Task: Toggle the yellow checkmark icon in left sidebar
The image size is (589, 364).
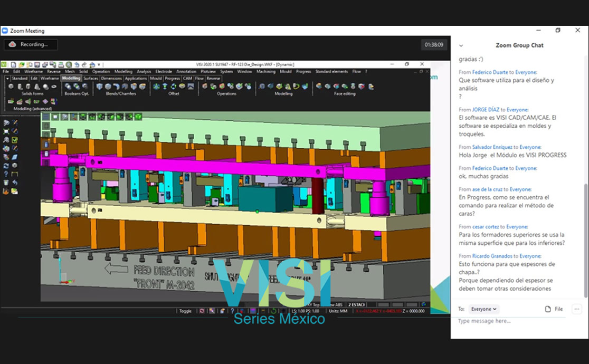Action: pyautogui.click(x=15, y=140)
